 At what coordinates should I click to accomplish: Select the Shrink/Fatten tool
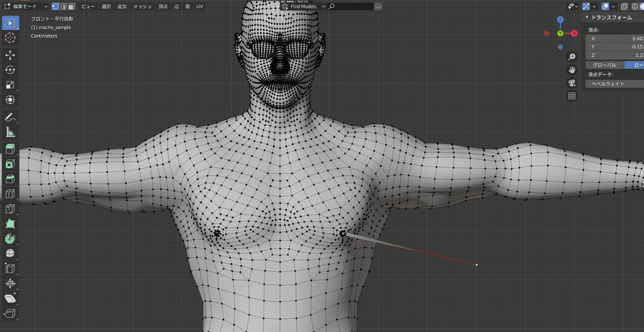(10, 283)
